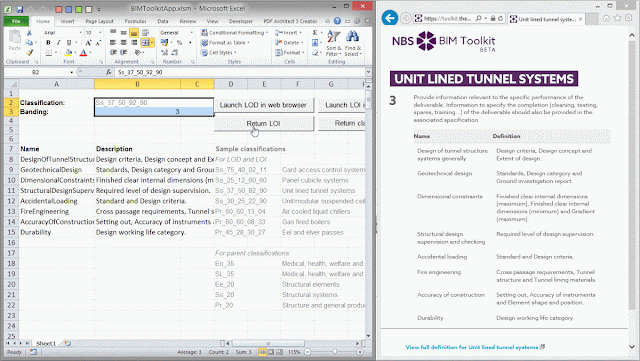Click the NBS BIM Toolkit logo
This screenshot has height=361, width=640.
click(443, 41)
